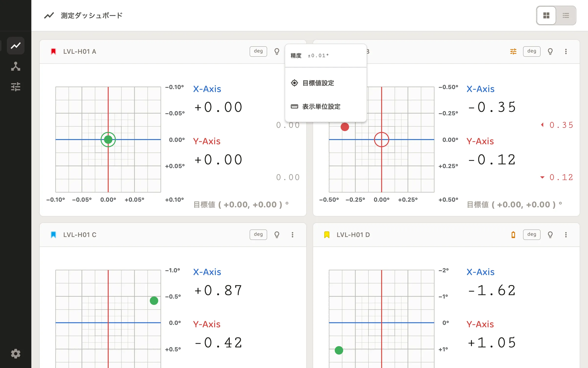Open the sliders tuning sidebar icon
Viewport: 588px width, 368px height.
(x=16, y=87)
